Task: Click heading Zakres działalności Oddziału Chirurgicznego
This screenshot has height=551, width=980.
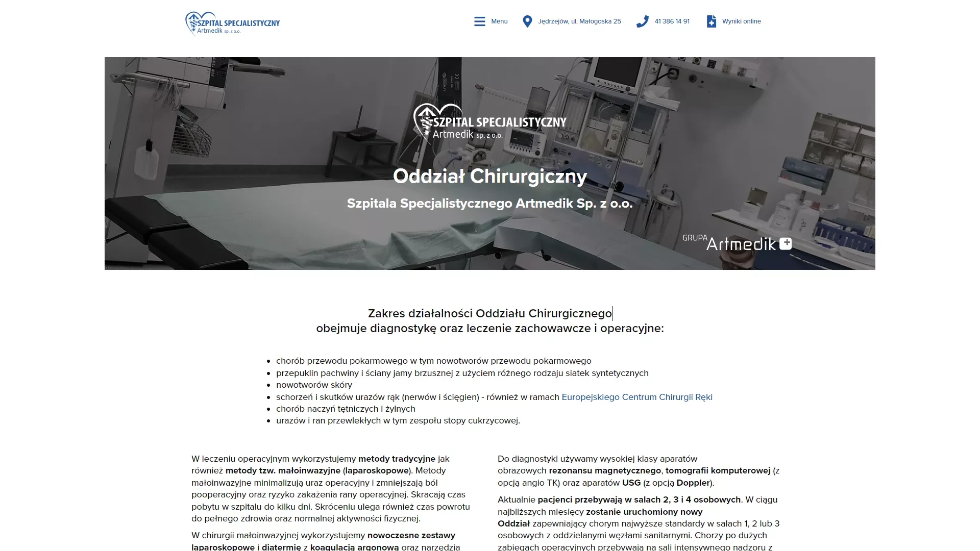Action: click(490, 313)
